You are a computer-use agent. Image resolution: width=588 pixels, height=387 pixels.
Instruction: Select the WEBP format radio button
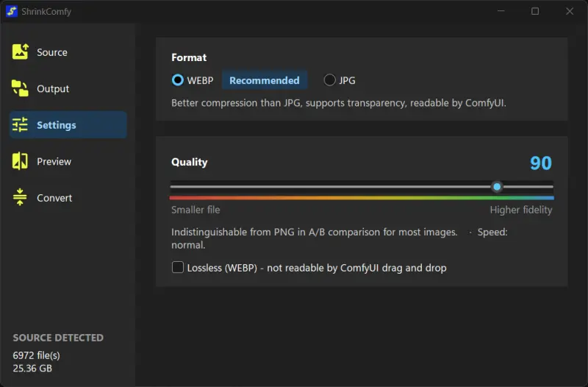point(178,80)
